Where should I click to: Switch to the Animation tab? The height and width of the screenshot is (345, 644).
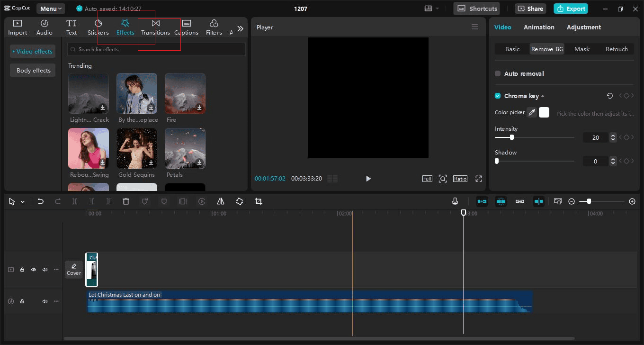[x=539, y=27]
